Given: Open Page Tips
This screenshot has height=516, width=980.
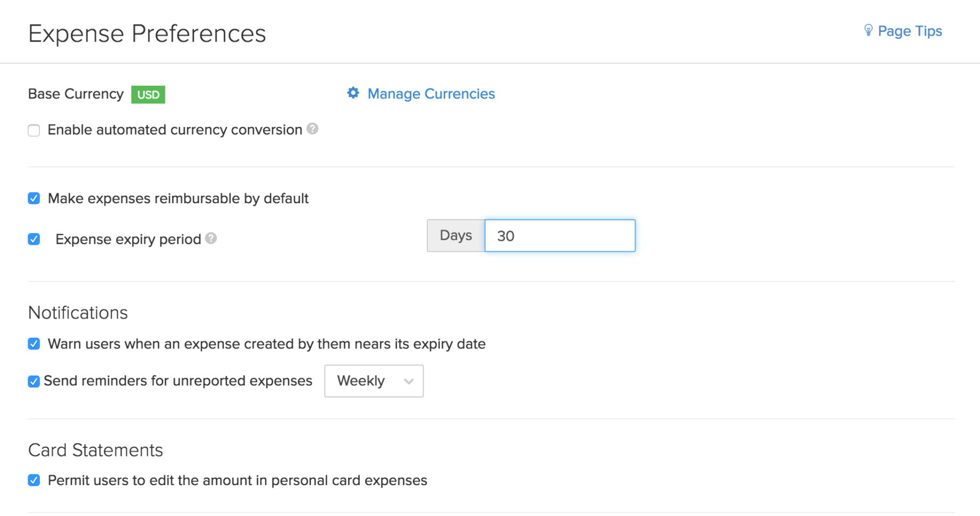Looking at the screenshot, I should [x=910, y=31].
